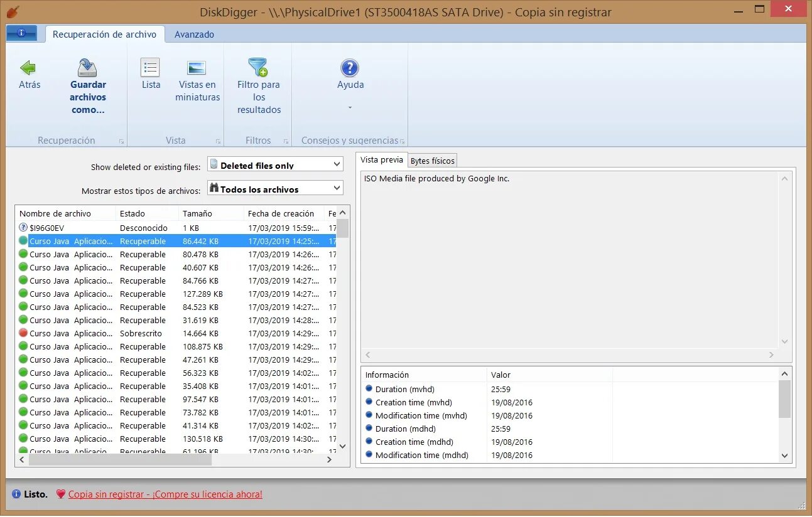Screen dimensions: 812x517
Task: Select file sized 73.782 KB
Action: (176, 412)
